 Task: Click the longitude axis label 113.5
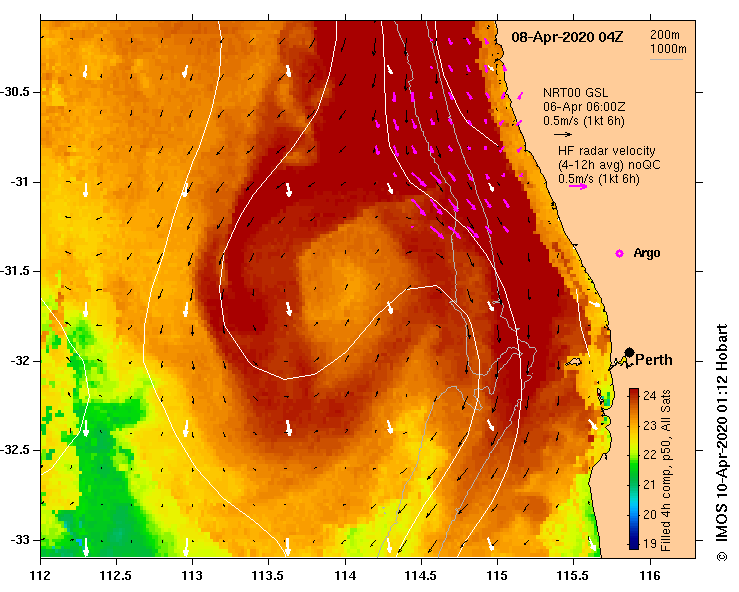[x=269, y=576]
